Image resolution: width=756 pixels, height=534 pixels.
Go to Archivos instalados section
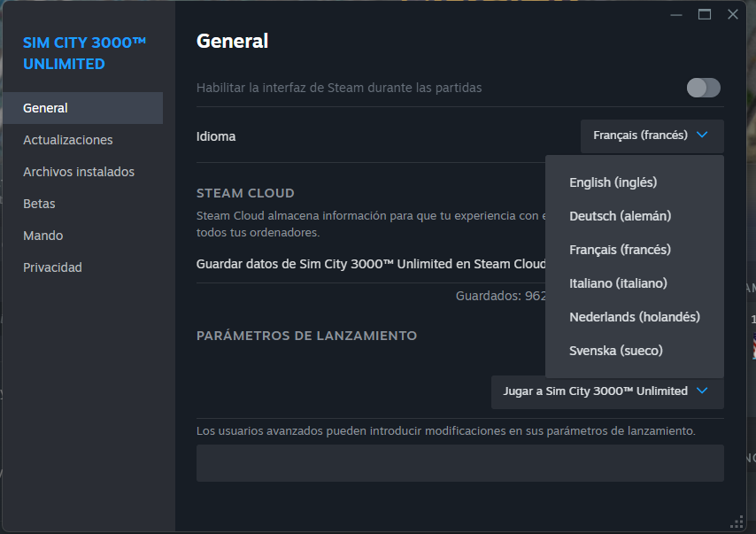79,172
